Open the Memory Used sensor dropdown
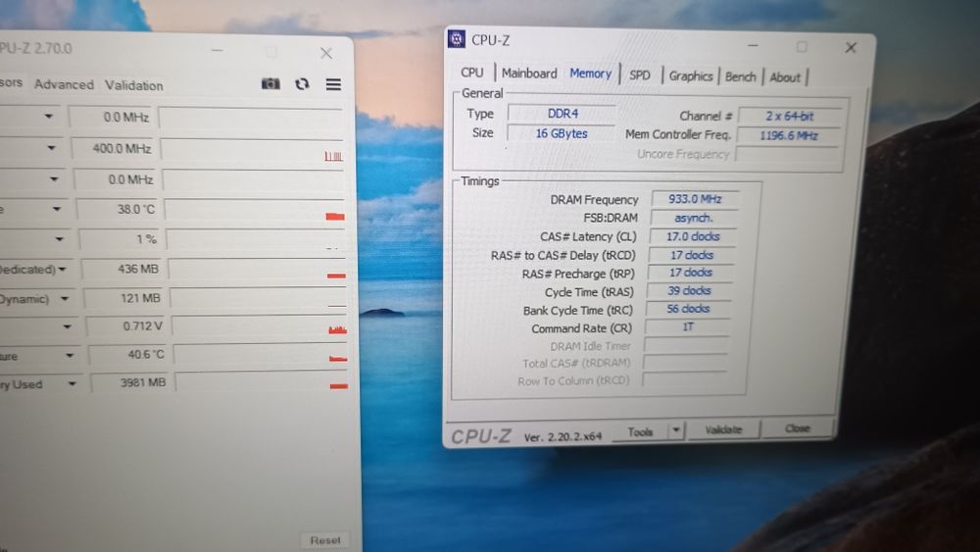Viewport: 980px width, 552px height. pyautogui.click(x=73, y=383)
